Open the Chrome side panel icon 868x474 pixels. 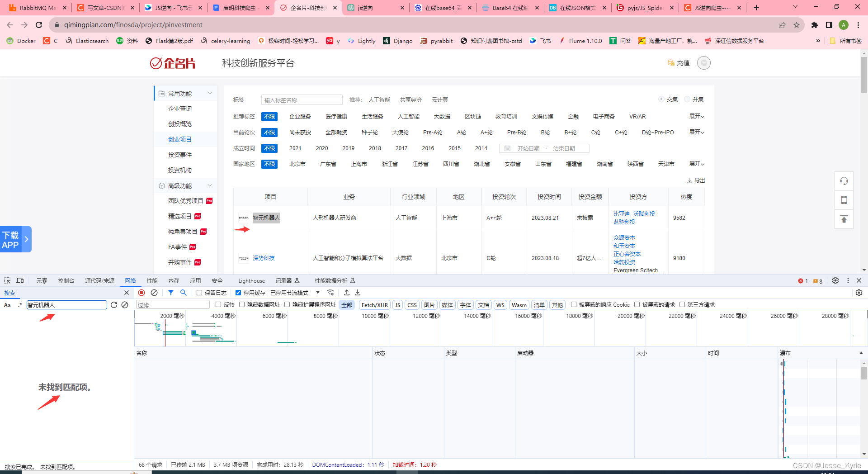(829, 25)
